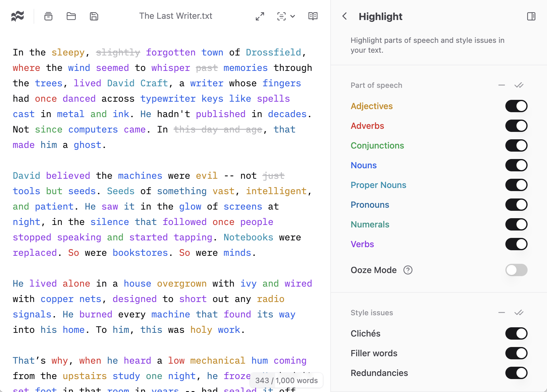
Task: Collapse the Part of speech section
Action: [501, 85]
